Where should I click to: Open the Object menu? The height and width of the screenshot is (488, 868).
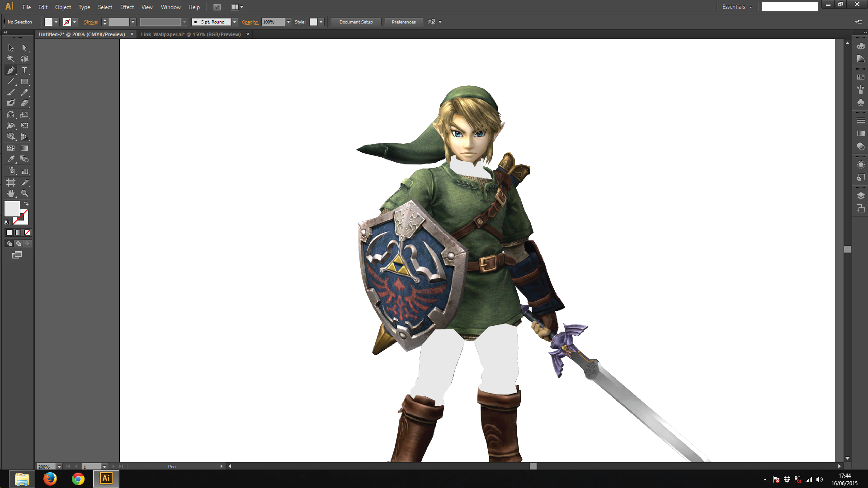point(63,7)
